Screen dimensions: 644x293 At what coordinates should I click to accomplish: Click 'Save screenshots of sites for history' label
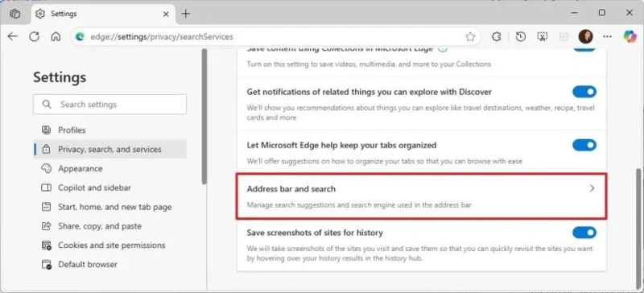315,233
